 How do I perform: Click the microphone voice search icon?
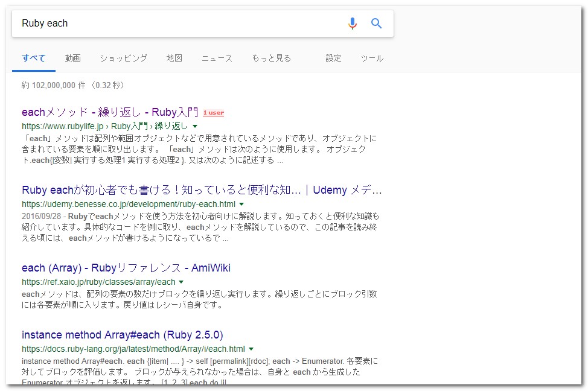352,24
